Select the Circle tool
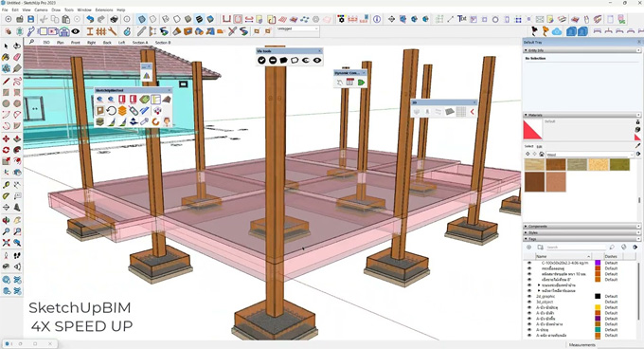 [x=7, y=103]
